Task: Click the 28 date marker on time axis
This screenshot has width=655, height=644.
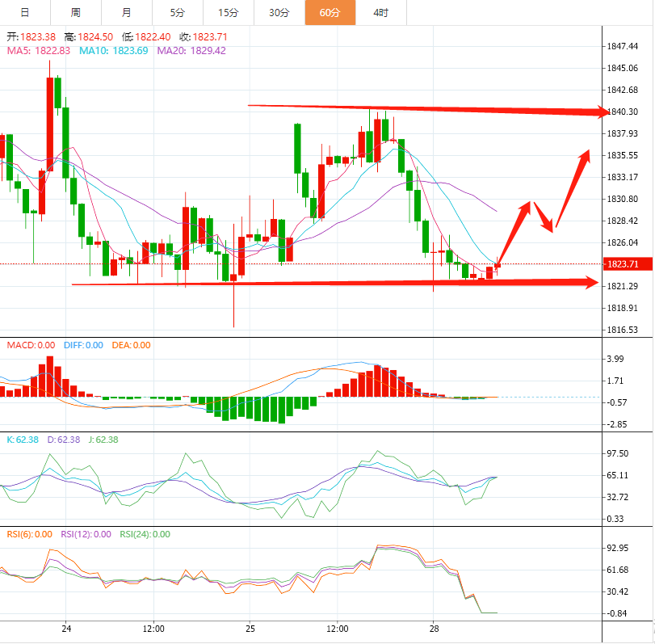Action: [x=434, y=629]
